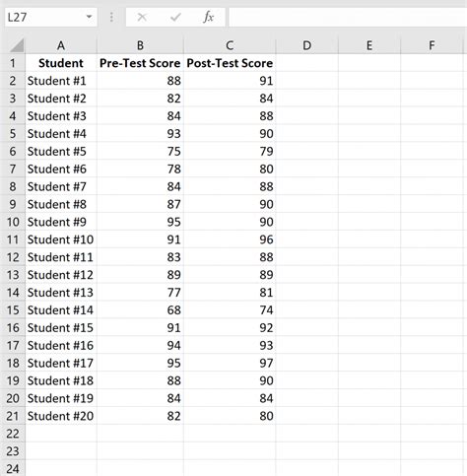Screen dimensions: 467x476
Task: Select the 'Student #20' cell
Action: (x=61, y=416)
